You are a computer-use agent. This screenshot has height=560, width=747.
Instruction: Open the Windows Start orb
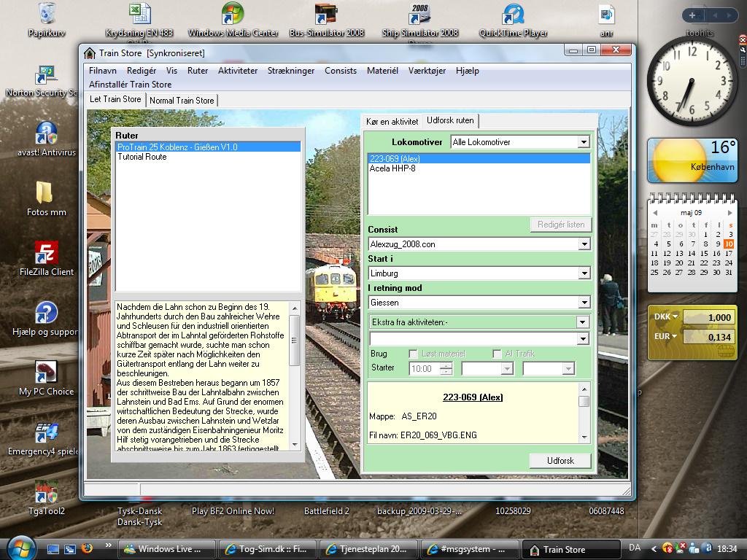pos(20,548)
